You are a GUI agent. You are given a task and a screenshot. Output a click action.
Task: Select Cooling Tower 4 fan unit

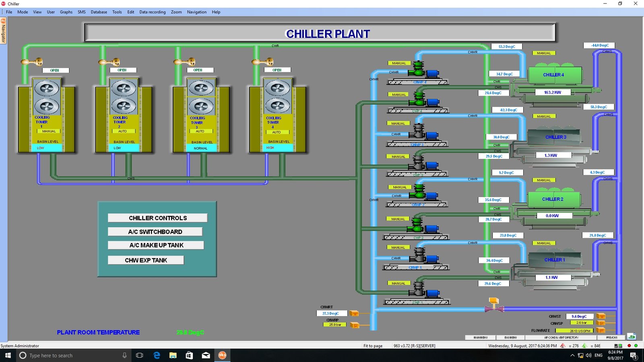pos(277,97)
